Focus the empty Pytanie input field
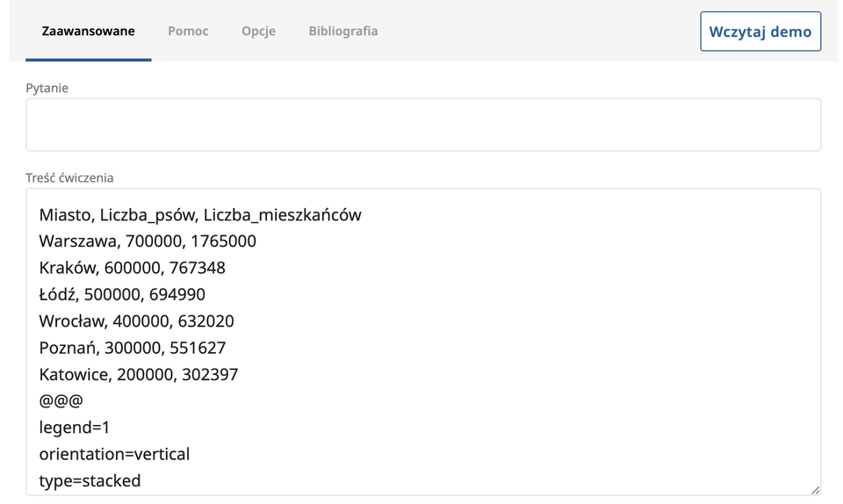The image size is (843, 504). (422, 125)
